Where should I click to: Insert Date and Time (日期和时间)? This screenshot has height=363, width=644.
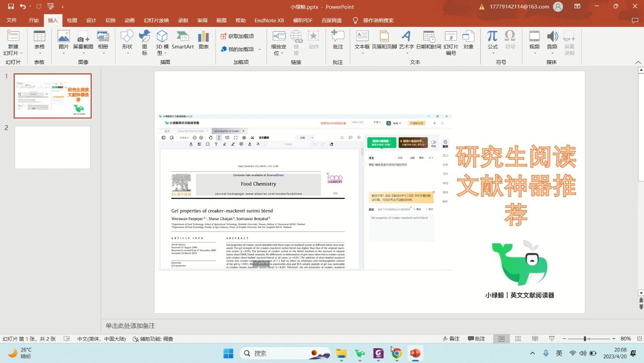pyautogui.click(x=428, y=40)
